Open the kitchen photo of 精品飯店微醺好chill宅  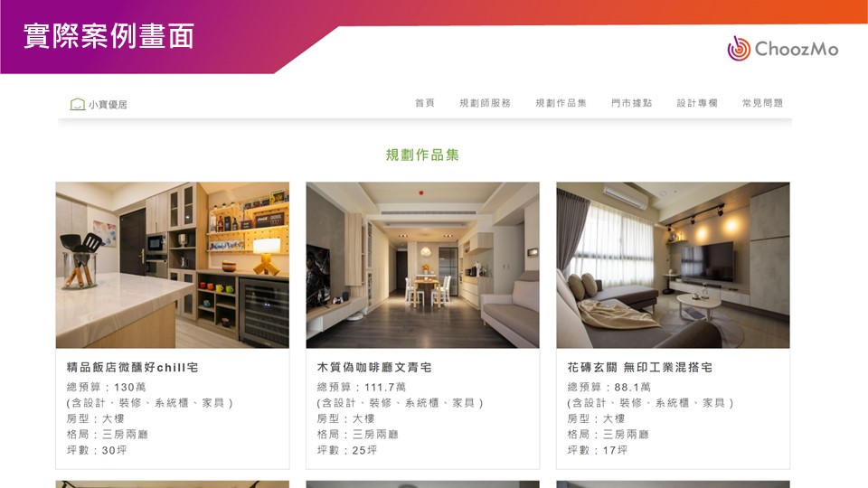click(172, 265)
